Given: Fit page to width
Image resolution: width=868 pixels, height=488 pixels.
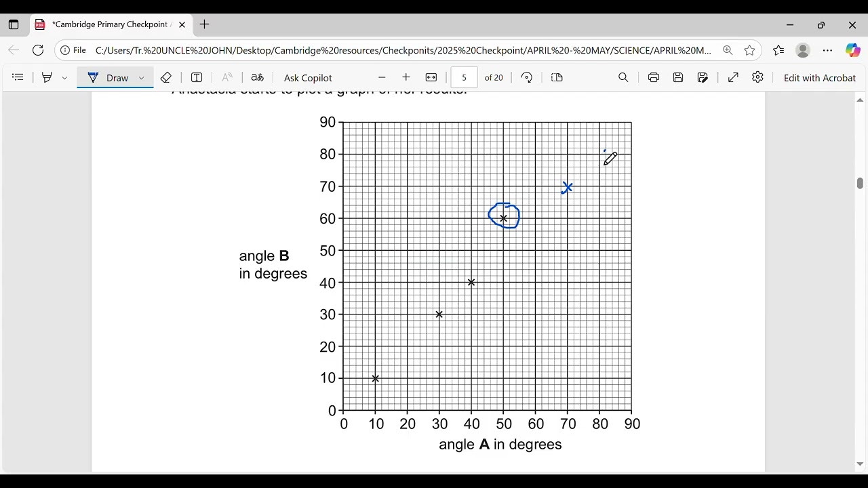Looking at the screenshot, I should click(431, 78).
